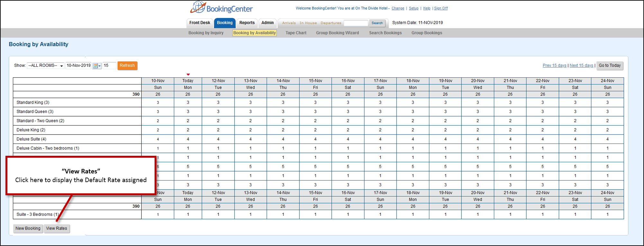Click the New Booking button

(x=28, y=228)
